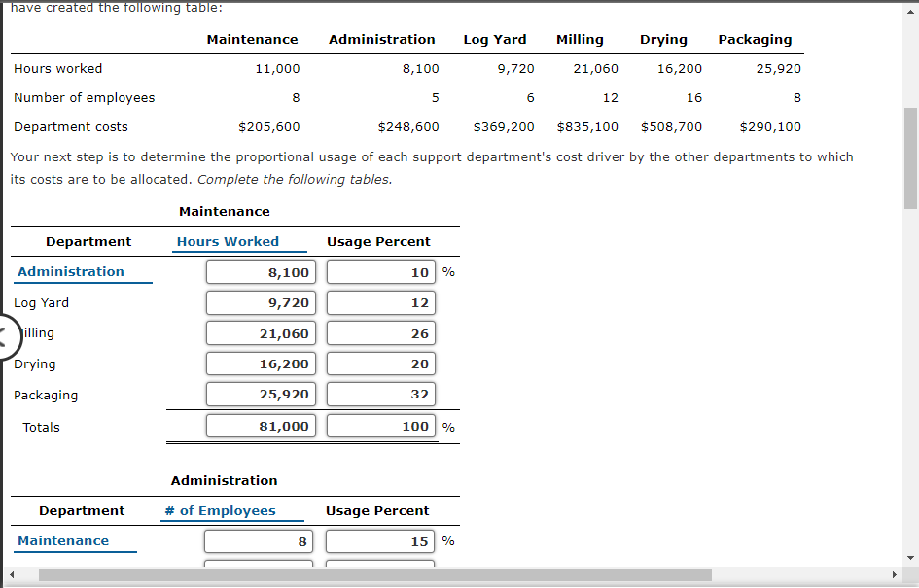
Task: Click the circular collapse arrow on the left edge
Action: pyautogui.click(x=3, y=337)
